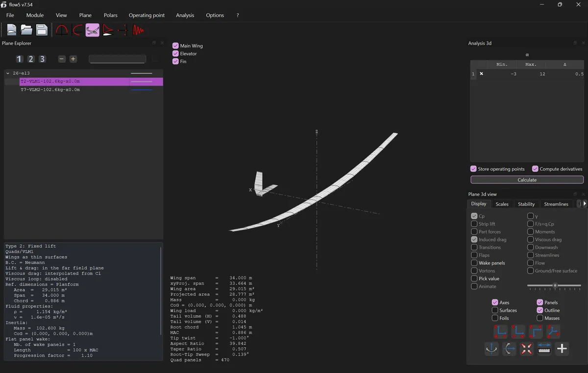Open the Polars menu
The width and height of the screenshot is (588, 373).
[x=110, y=15]
